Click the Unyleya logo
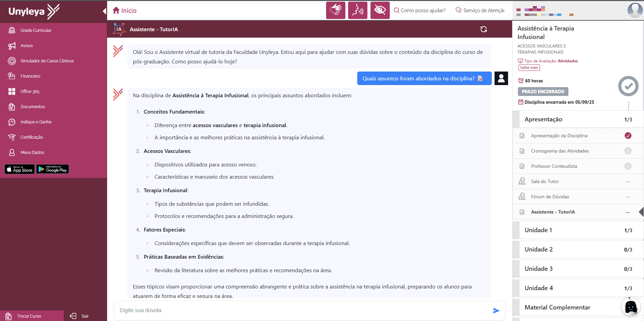Screen dimensions: 644x321 [34, 12]
